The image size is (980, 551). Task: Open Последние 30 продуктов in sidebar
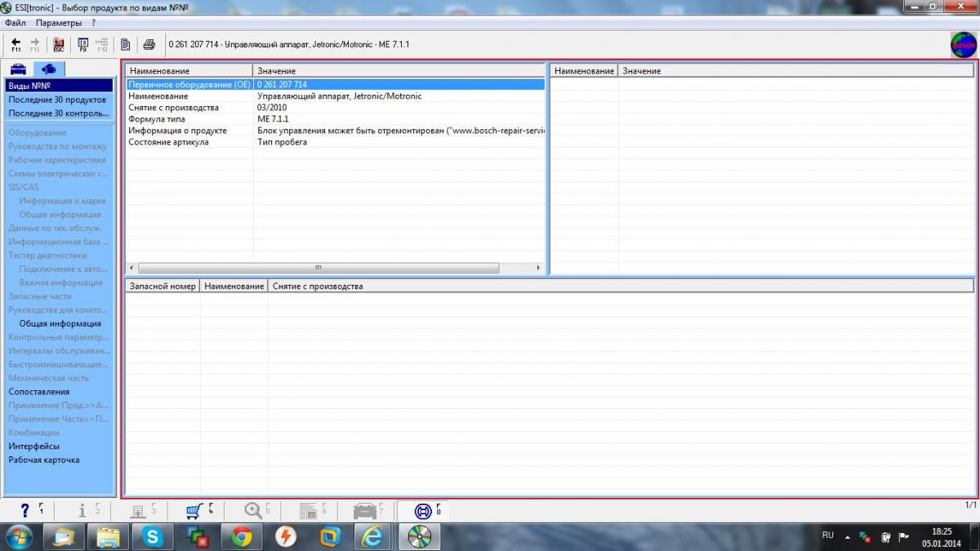click(x=59, y=100)
